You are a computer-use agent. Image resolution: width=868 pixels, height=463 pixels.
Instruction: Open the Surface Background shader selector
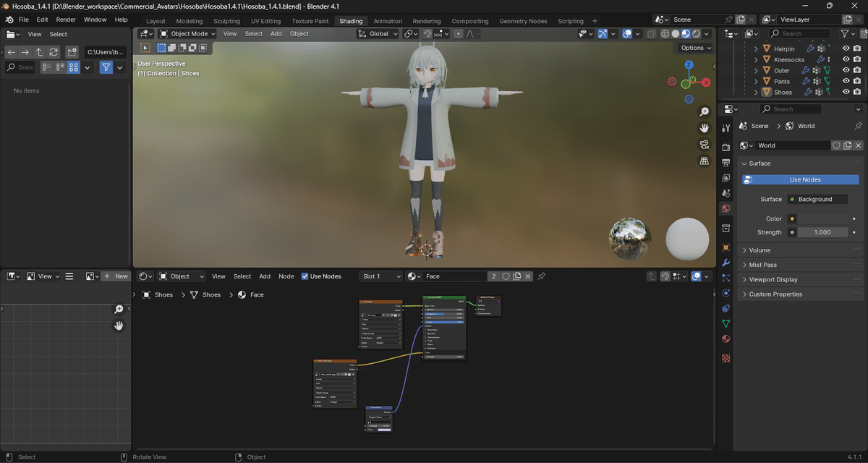click(818, 199)
